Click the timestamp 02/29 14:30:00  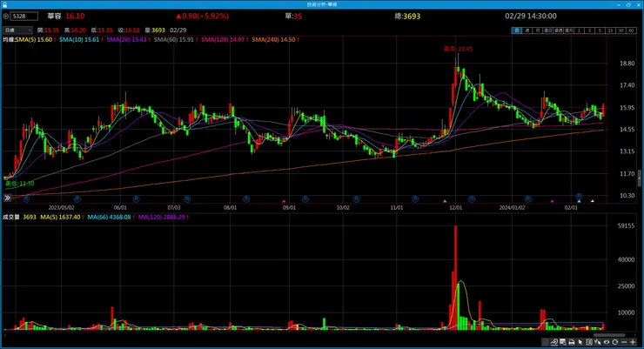pyautogui.click(x=531, y=16)
